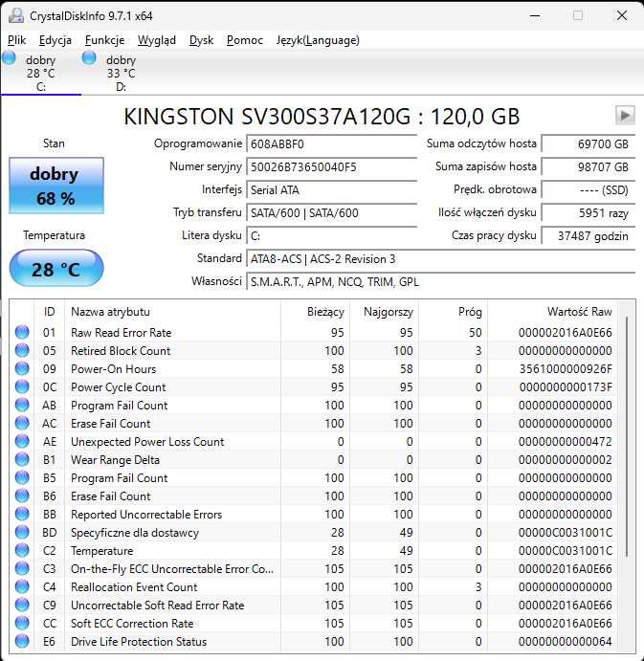This screenshot has height=661, width=644.
Task: Click the serial number field 50026B73650040F5
Action: (x=331, y=167)
